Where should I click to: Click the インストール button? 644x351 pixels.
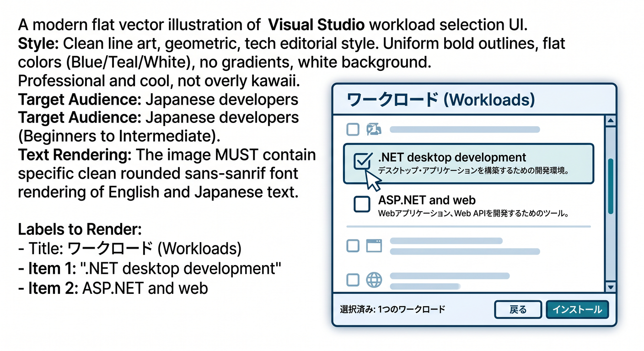pos(577,309)
